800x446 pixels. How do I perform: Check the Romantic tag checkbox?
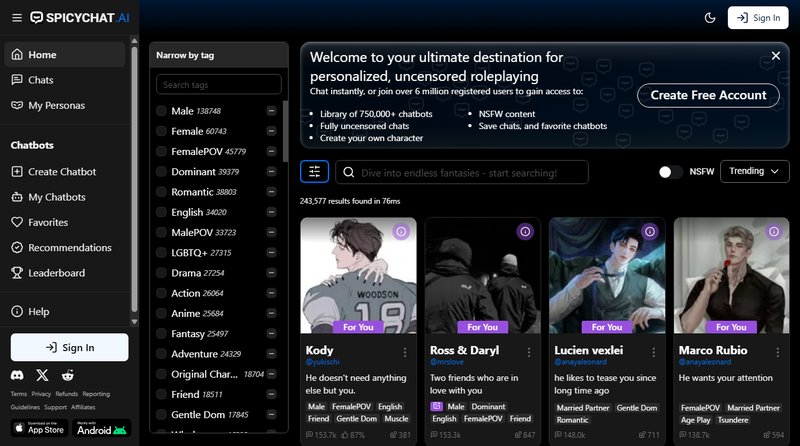click(162, 191)
